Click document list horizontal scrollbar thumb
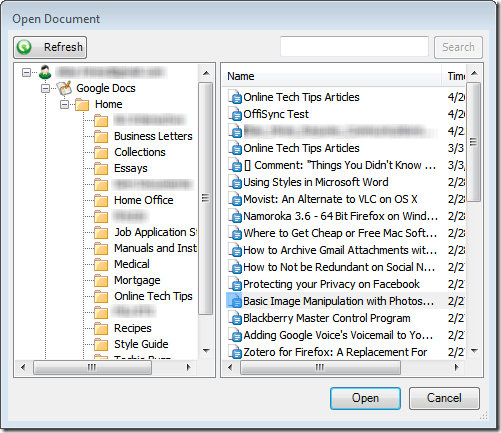The width and height of the screenshot is (501, 433). click(320, 367)
